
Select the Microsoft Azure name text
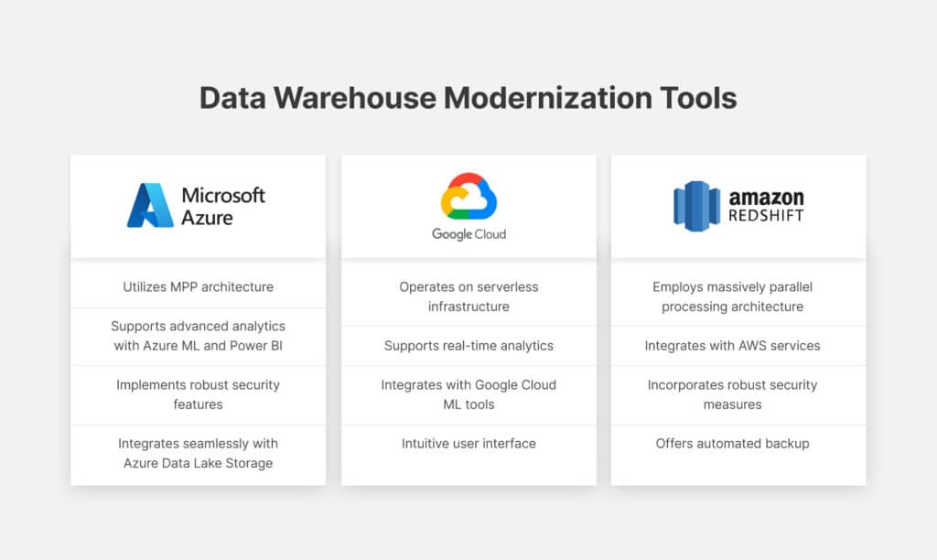pos(223,206)
